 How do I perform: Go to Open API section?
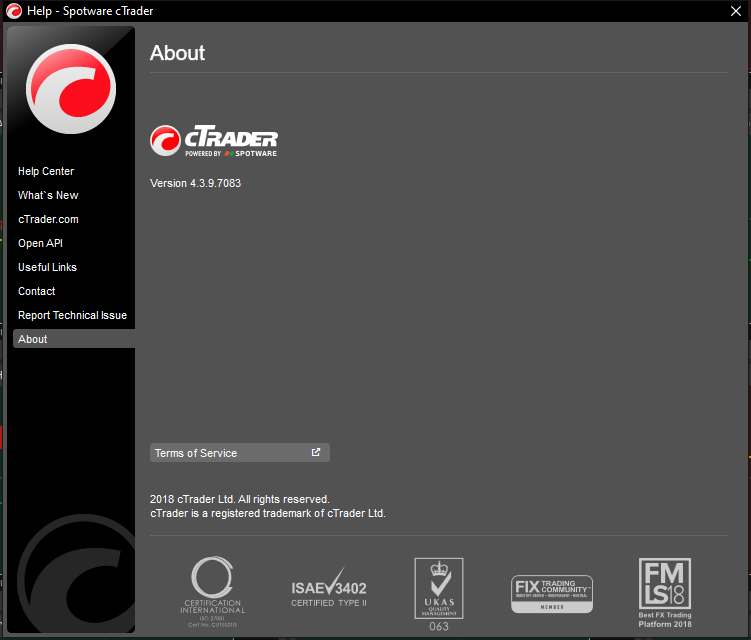tap(40, 243)
